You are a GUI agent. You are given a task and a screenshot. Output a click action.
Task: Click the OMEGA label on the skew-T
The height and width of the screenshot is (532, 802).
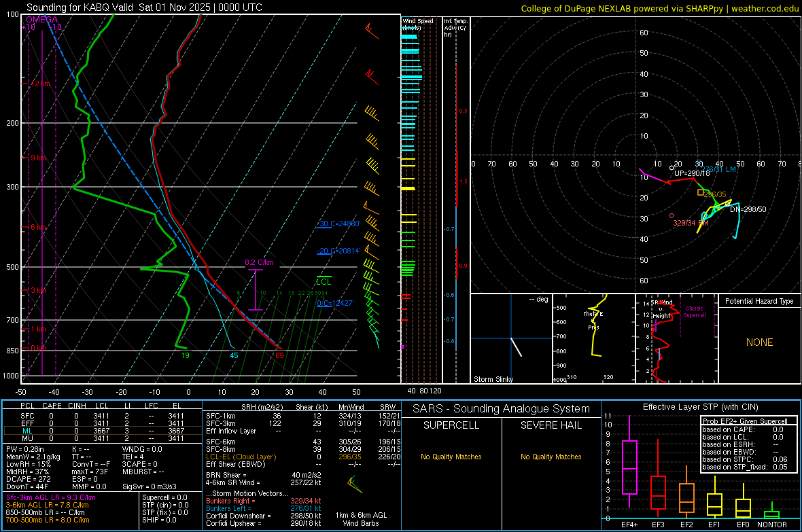(41, 20)
